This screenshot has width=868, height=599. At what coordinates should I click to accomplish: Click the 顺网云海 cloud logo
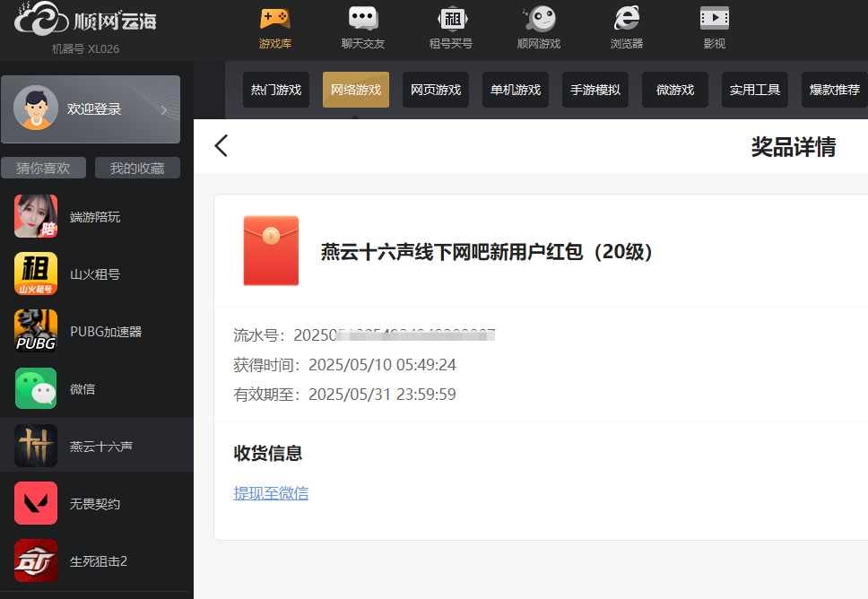click(85, 20)
